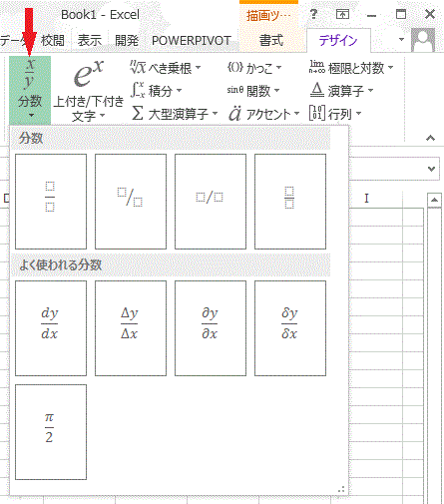Open the かっこ bracket menu

coord(254,68)
